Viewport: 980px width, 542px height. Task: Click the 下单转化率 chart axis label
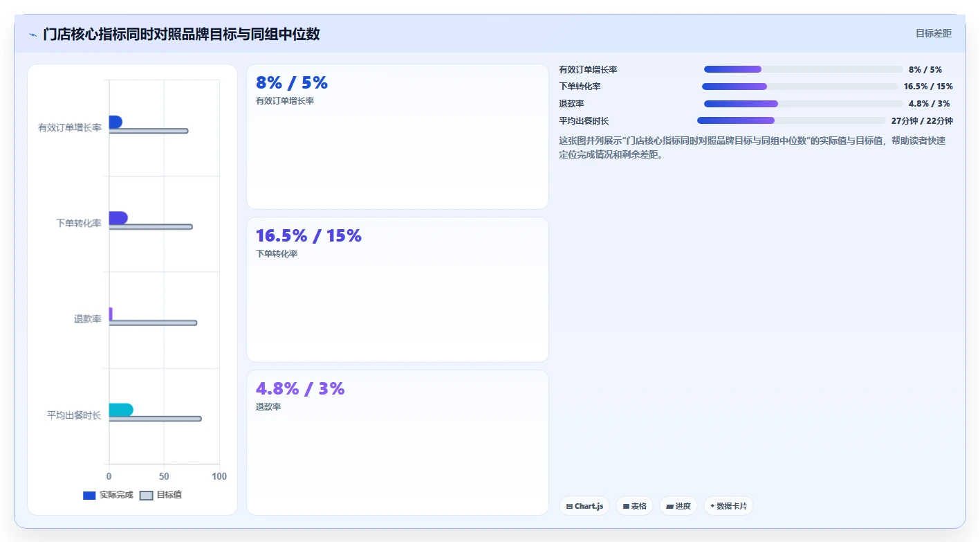click(79, 223)
